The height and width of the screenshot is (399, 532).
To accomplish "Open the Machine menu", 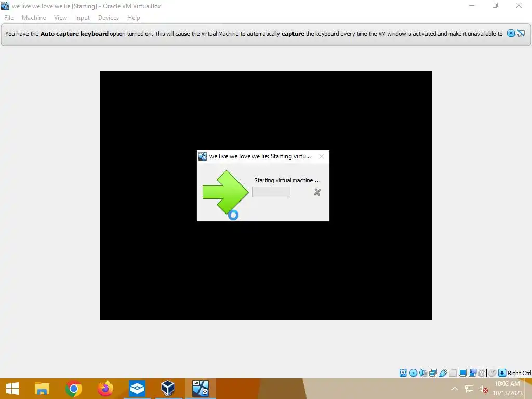I will (x=34, y=18).
